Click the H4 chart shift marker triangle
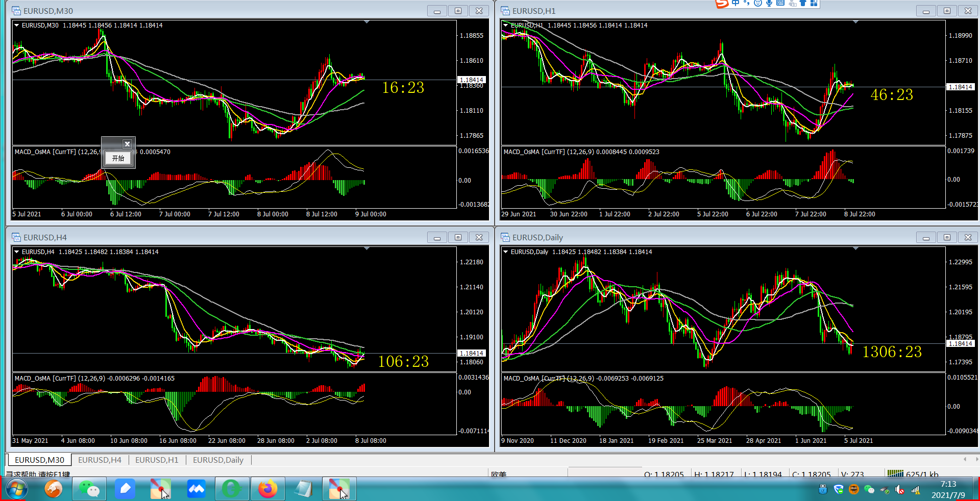 click(367, 248)
